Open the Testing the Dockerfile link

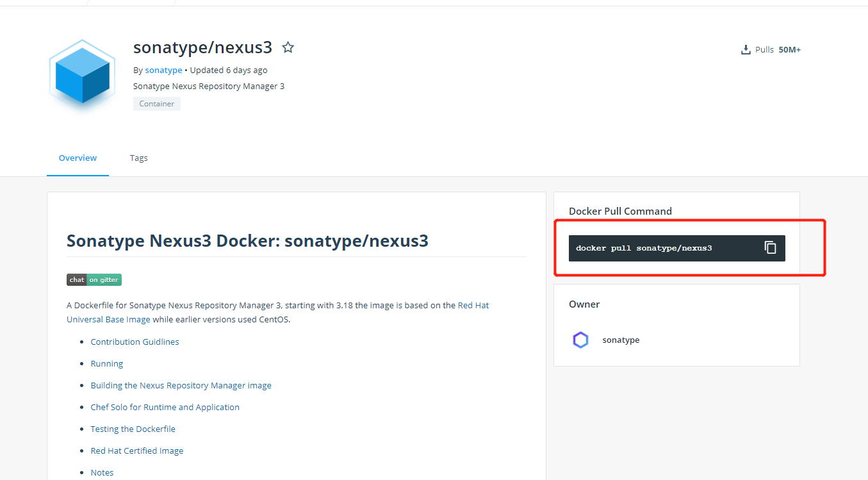point(133,429)
